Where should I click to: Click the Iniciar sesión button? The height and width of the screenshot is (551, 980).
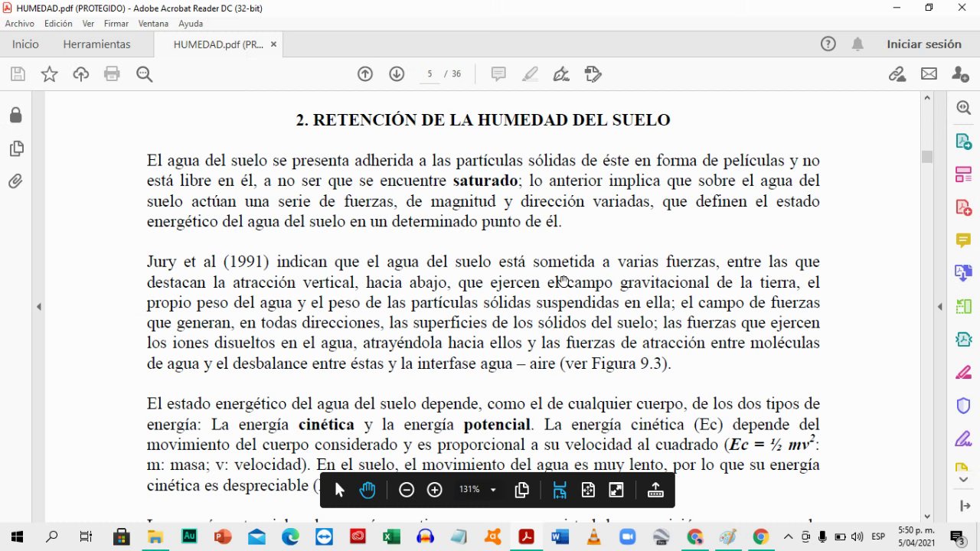(x=924, y=44)
